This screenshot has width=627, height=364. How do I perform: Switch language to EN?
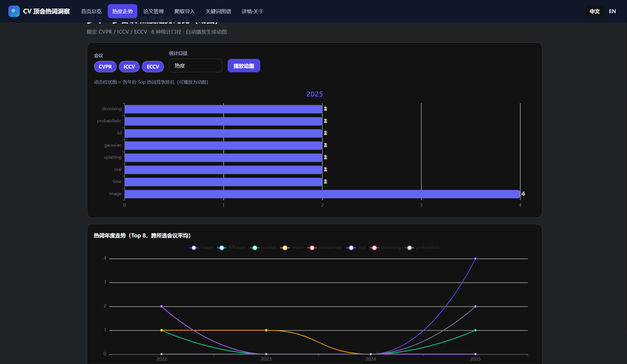612,11
